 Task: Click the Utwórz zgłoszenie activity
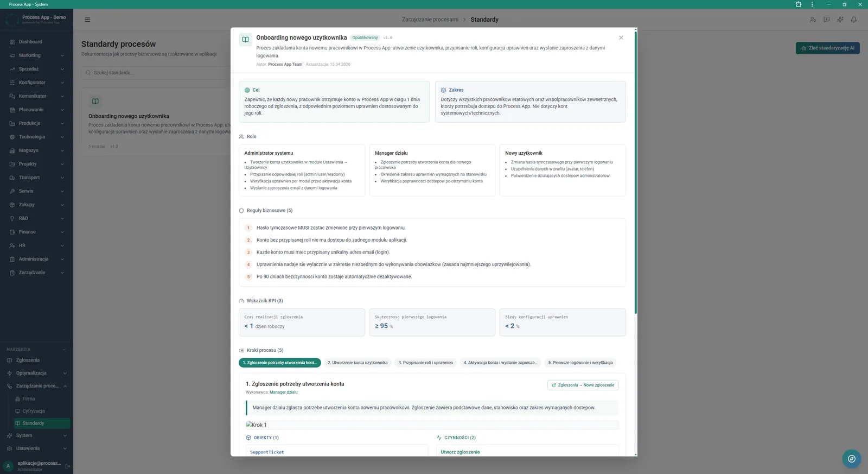click(460, 452)
